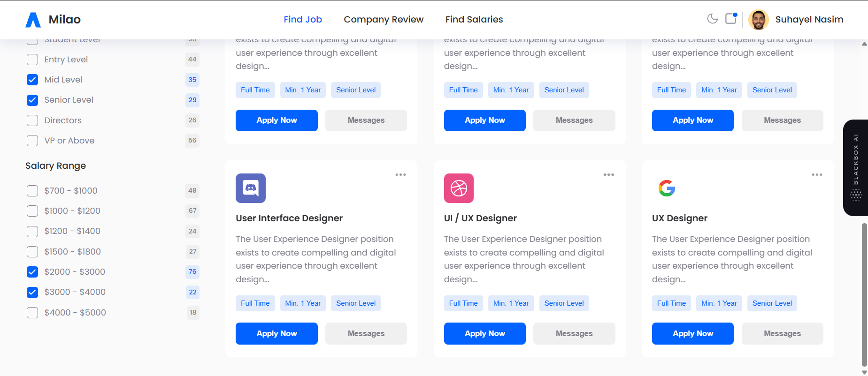The image size is (868, 376).
Task: Click the Dribbble icon on UI / UX Designer card
Action: [459, 188]
